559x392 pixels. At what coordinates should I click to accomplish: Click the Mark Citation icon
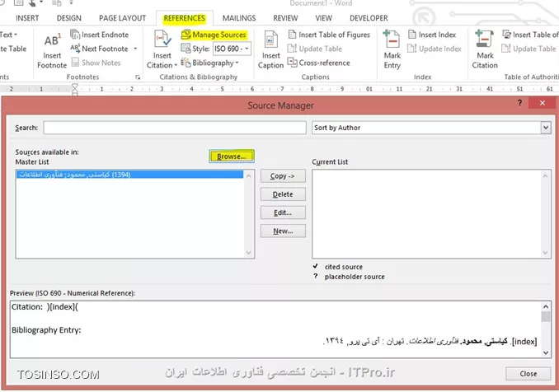coord(484,40)
